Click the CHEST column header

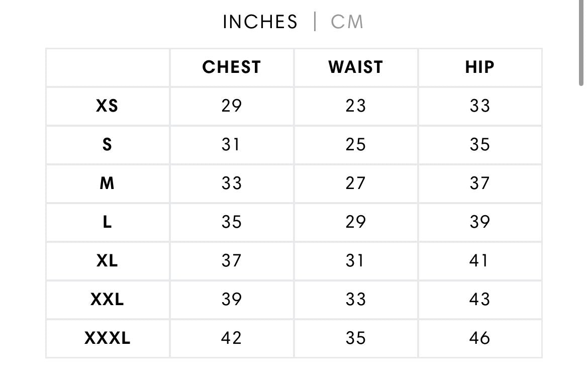tap(231, 67)
